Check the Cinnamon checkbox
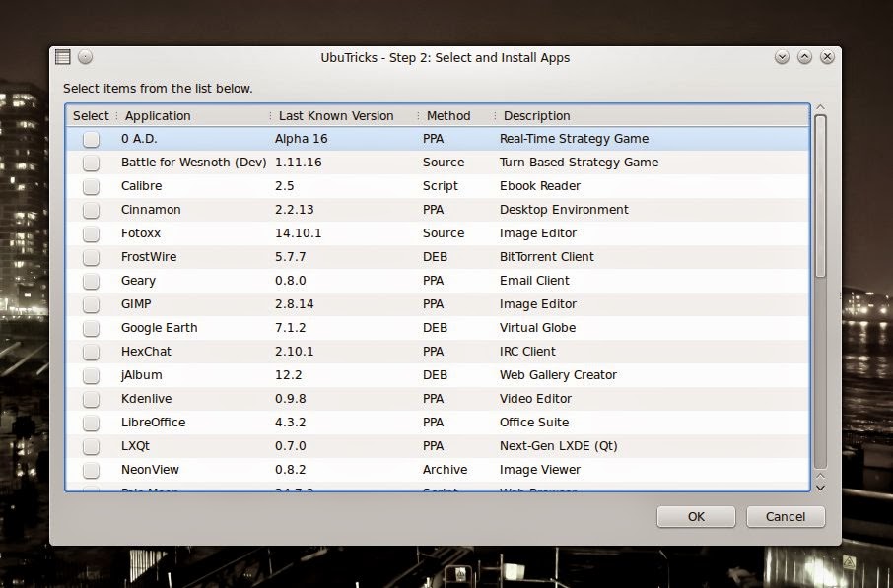 click(91, 210)
